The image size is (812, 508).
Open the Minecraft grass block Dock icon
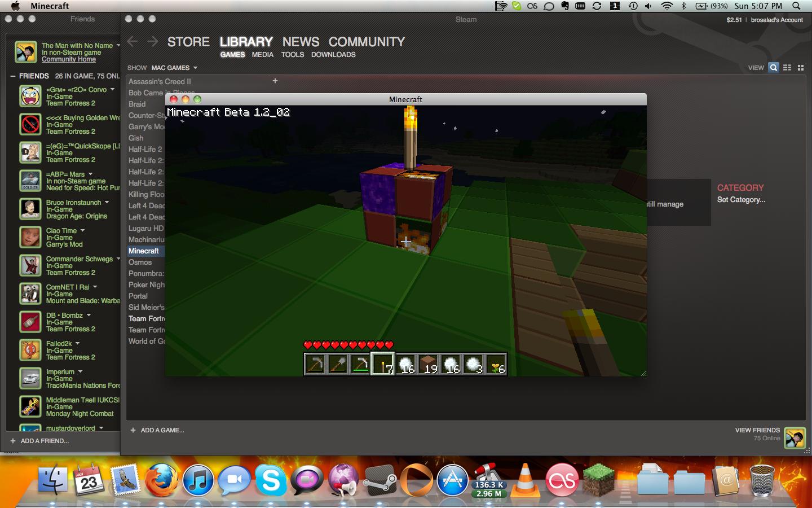(x=598, y=480)
